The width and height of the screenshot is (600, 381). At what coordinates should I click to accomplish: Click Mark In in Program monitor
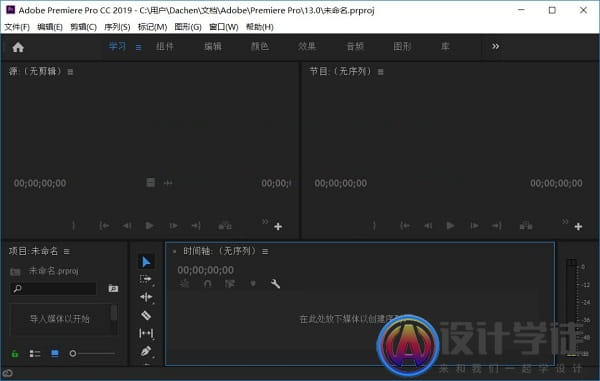[374, 226]
